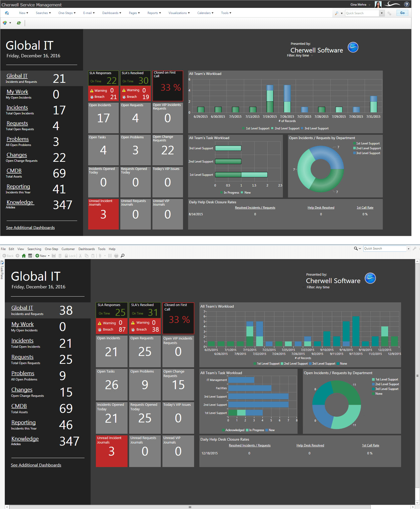Screen dimensions: 420x509
Task: Click the paperclip Attach icon in desktop toolbar
Action: pos(100,256)
